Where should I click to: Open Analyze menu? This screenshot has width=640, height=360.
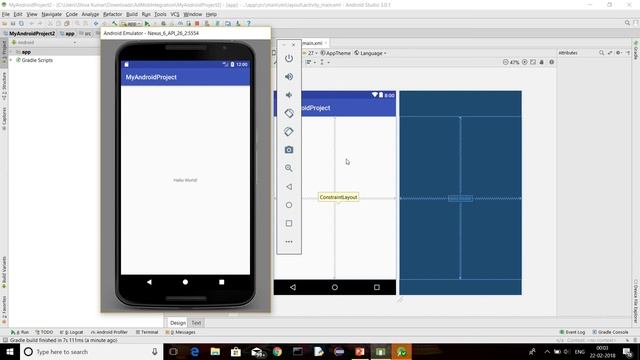pos(90,14)
